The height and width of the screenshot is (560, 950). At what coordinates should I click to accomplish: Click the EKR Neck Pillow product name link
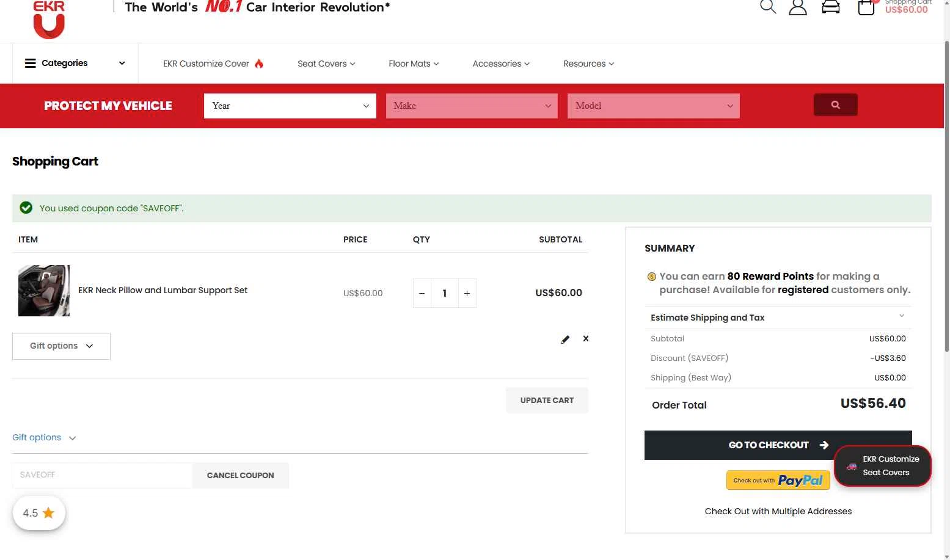[x=163, y=290]
